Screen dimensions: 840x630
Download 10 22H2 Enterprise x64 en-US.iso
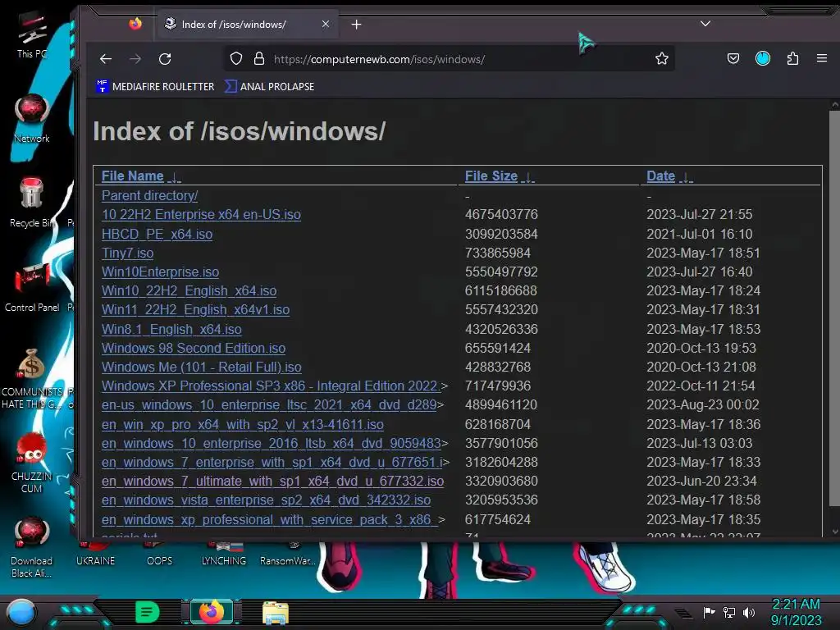tap(201, 214)
